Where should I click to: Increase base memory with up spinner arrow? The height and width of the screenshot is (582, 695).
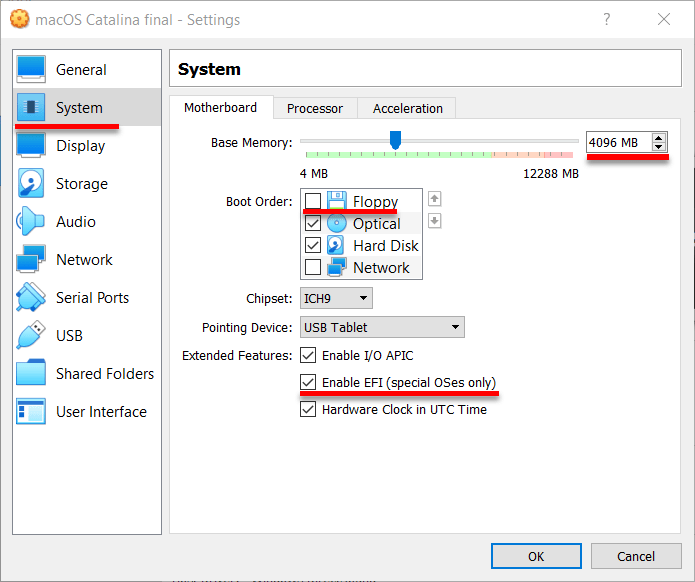click(659, 138)
